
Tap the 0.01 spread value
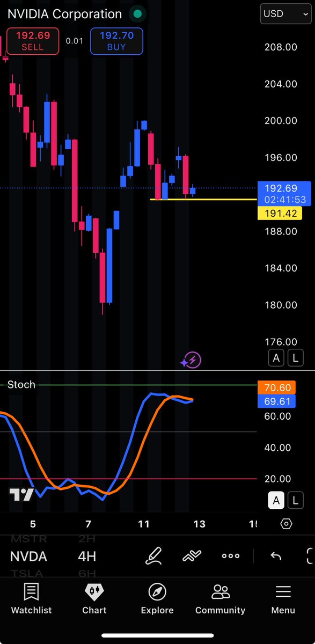tap(74, 41)
